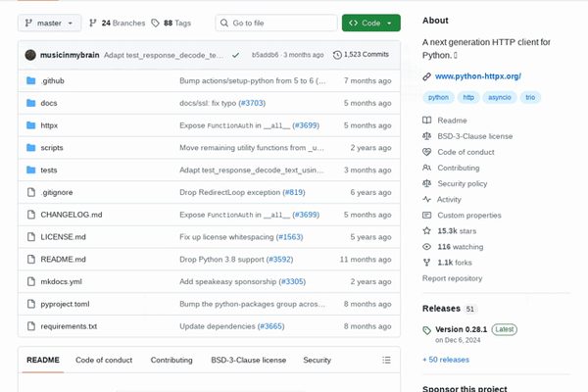The width and height of the screenshot is (588, 392).
Task: Open pull request #3592 link
Action: pyautogui.click(x=279, y=259)
